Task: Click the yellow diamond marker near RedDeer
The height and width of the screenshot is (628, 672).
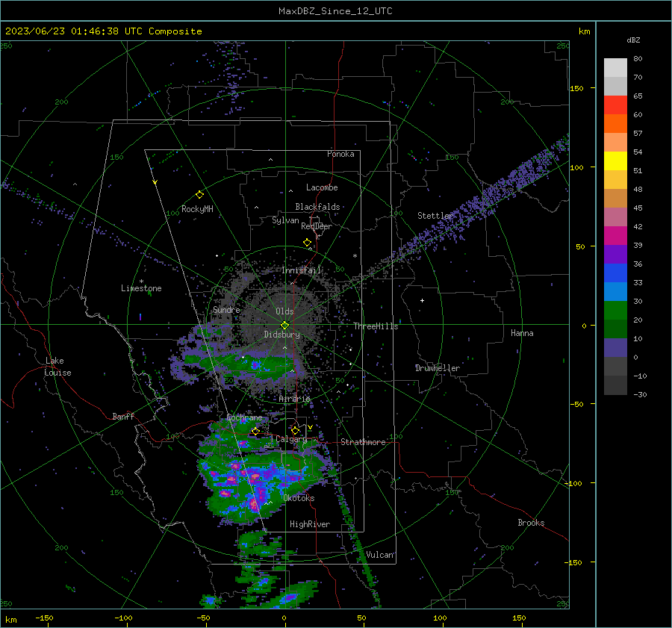Action: click(308, 243)
